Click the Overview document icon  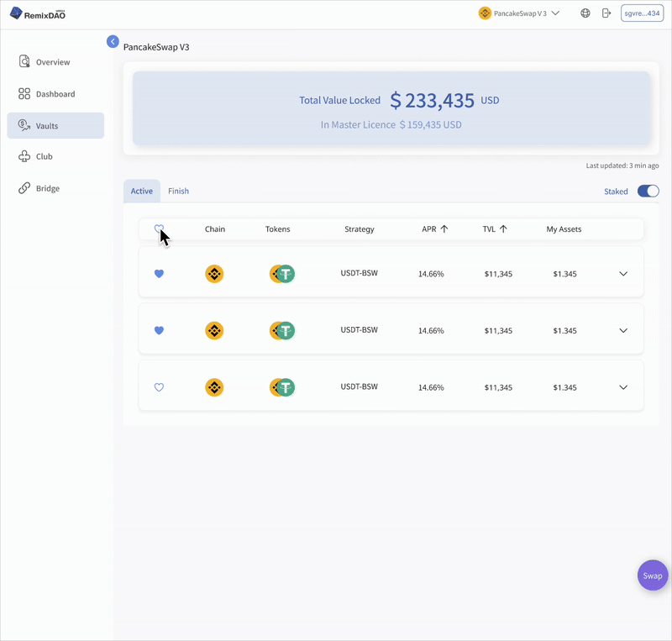24,61
